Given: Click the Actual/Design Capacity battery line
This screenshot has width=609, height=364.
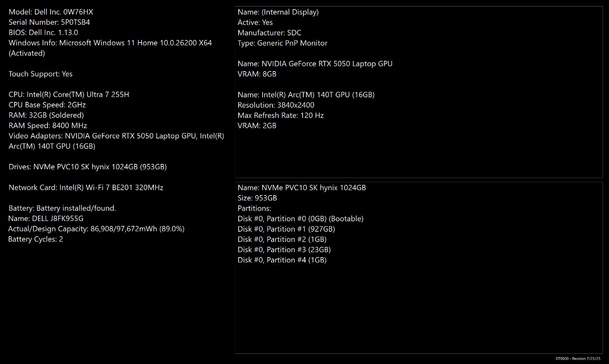Looking at the screenshot, I should click(96, 229).
